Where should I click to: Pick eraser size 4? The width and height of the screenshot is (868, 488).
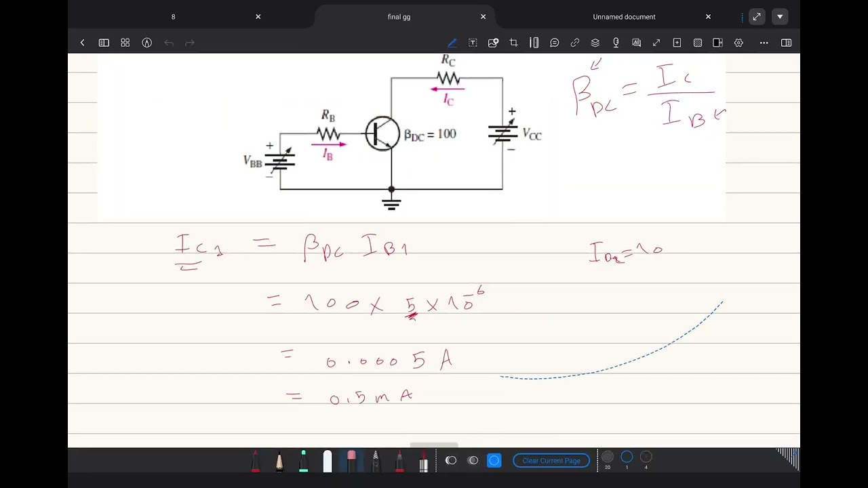pyautogui.click(x=646, y=458)
